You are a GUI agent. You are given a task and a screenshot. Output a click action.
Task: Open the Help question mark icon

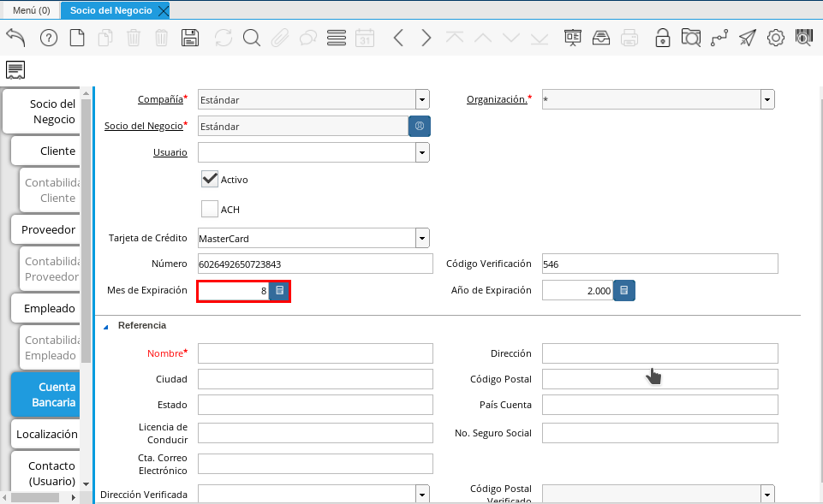pos(49,38)
